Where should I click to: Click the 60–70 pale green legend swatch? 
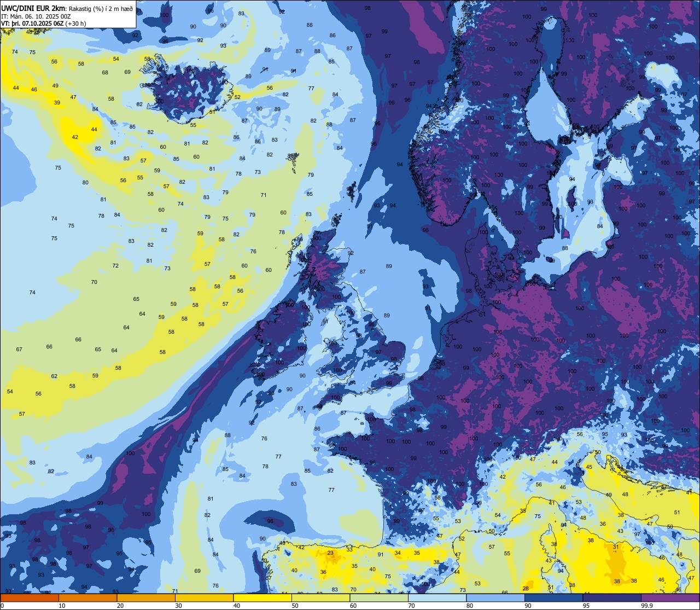point(379,598)
